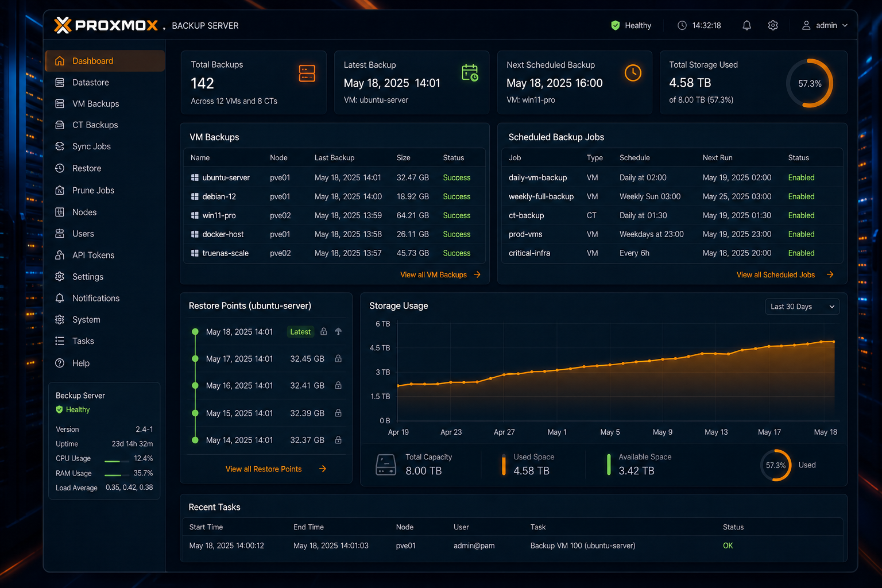Toggle lock on May 18, 2025 restore point
The height and width of the screenshot is (588, 882).
click(324, 332)
